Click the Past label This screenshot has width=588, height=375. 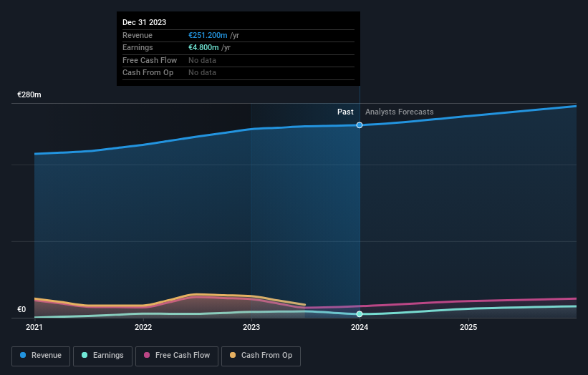[x=345, y=112]
